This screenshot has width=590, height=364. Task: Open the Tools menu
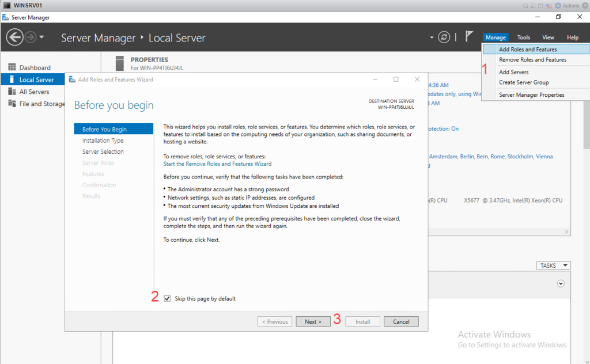[523, 37]
